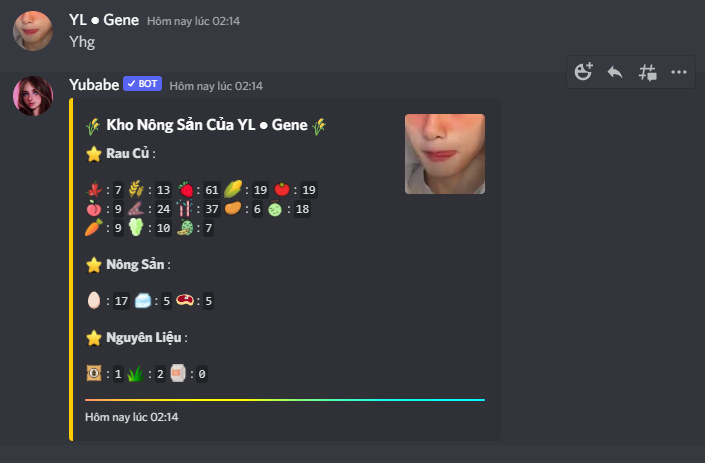Open YL ● Gene user avatar

click(x=33, y=31)
